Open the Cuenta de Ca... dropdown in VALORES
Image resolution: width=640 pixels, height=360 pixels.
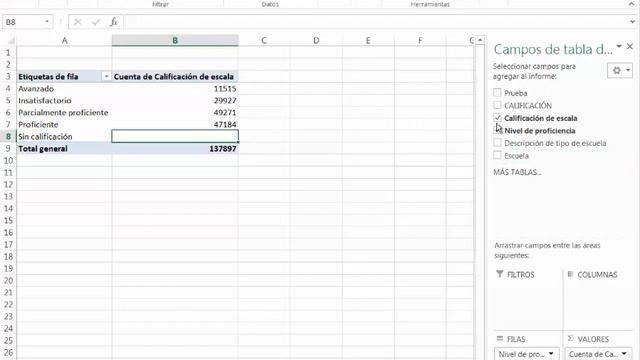[x=624, y=354]
